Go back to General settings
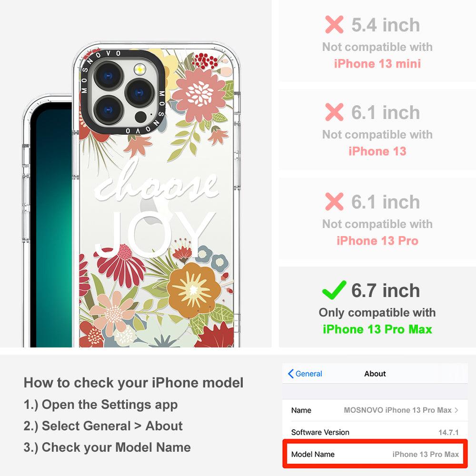This screenshot has width=476, height=476. click(x=305, y=374)
